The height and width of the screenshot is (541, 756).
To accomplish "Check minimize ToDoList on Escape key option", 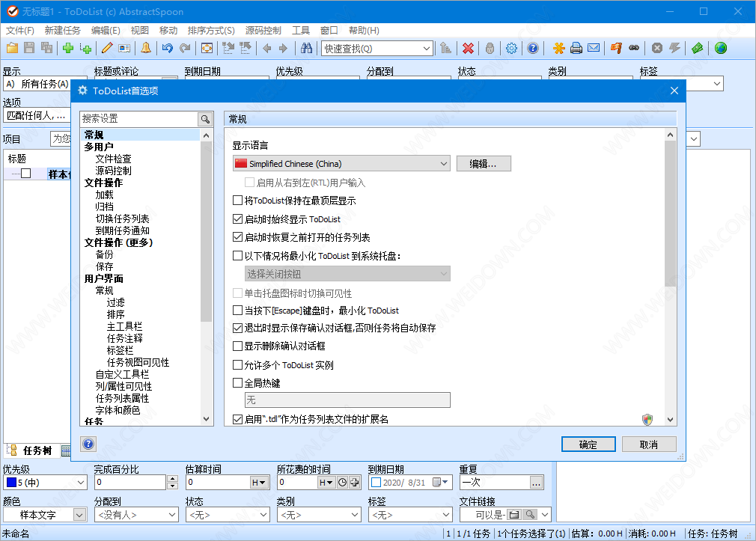I will 237,310.
